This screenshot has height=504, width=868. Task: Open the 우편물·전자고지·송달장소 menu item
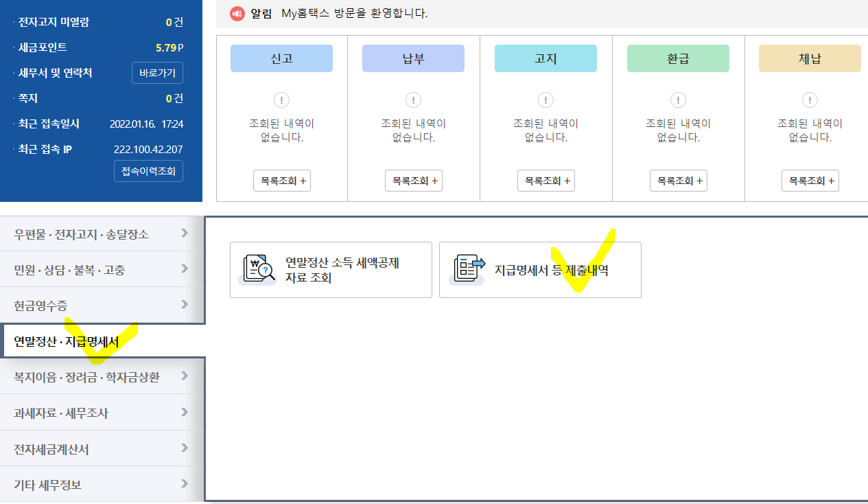(x=102, y=233)
